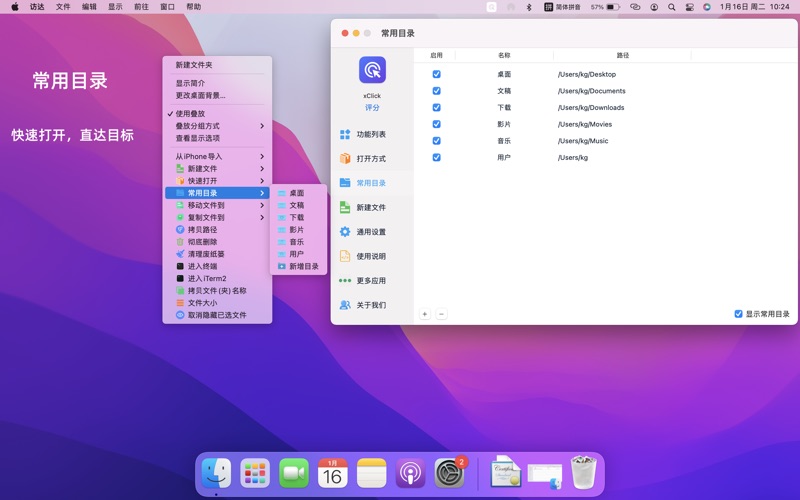800x500 pixels.
Task: Select 桌面 in the 常用目录 submenu
Action: [298, 193]
